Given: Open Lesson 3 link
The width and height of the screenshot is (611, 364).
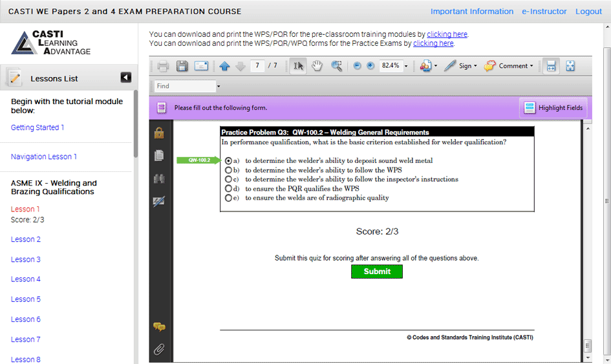Looking at the screenshot, I should click(26, 259).
